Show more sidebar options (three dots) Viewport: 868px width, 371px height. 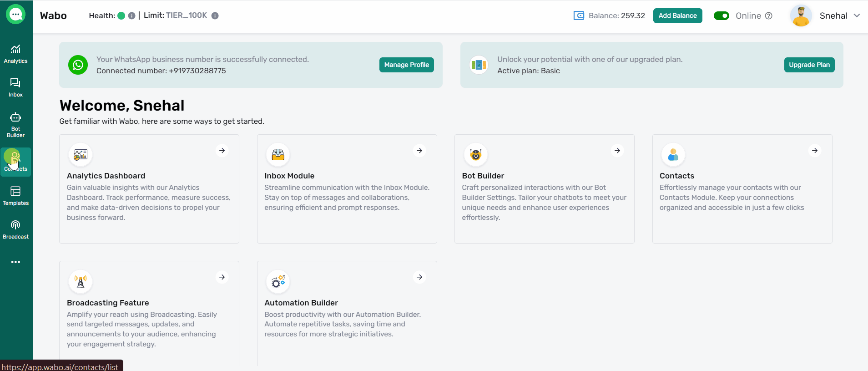click(x=15, y=262)
